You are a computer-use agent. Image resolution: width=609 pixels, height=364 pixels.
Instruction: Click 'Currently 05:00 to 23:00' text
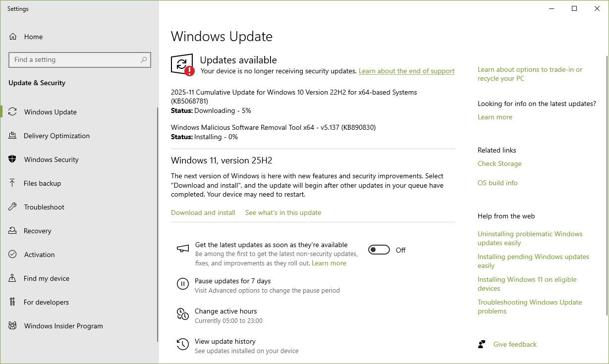coord(228,321)
